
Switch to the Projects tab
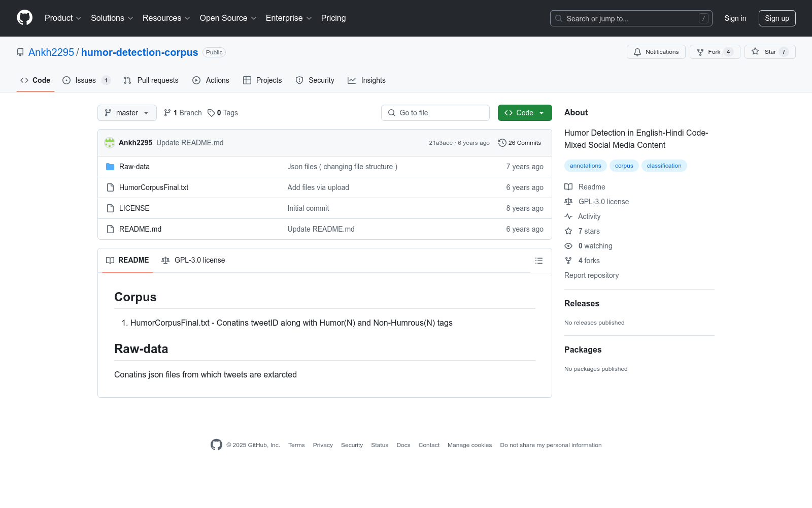(x=262, y=80)
